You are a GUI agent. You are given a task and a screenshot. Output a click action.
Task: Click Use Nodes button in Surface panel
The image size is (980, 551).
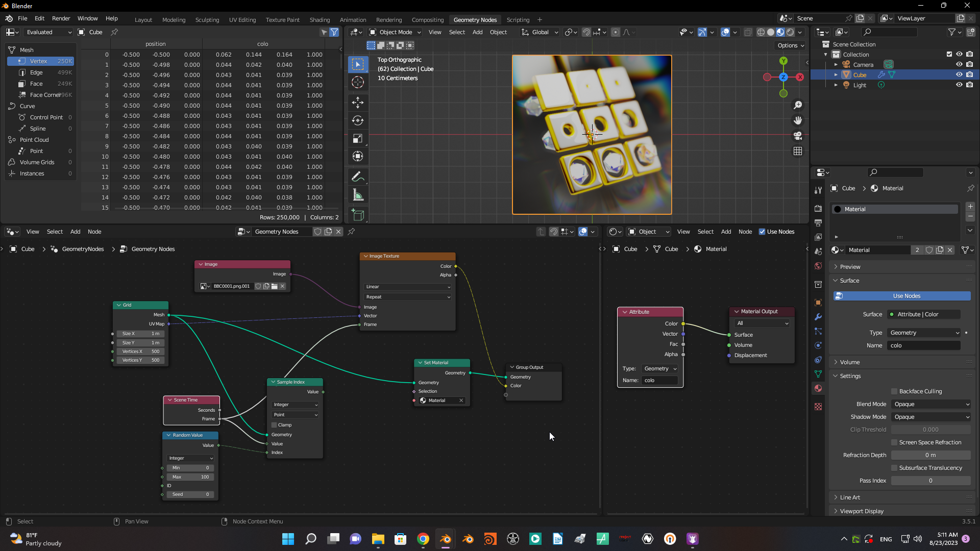(902, 296)
